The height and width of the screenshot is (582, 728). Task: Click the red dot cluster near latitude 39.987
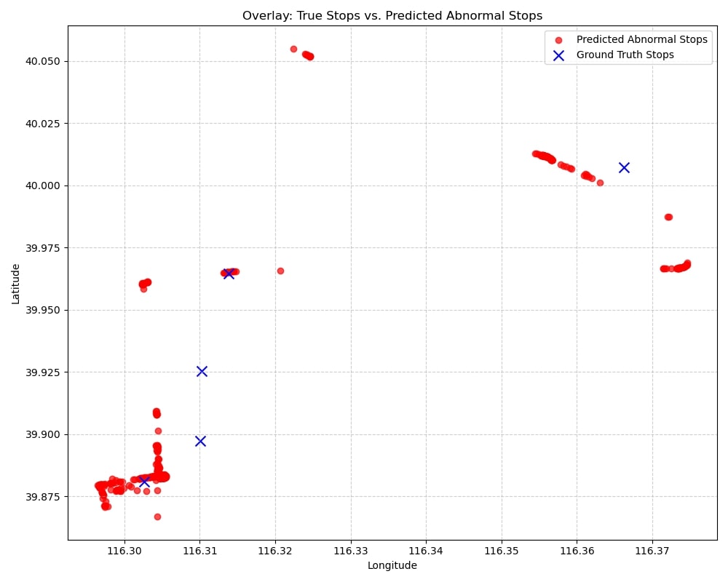tap(668, 218)
